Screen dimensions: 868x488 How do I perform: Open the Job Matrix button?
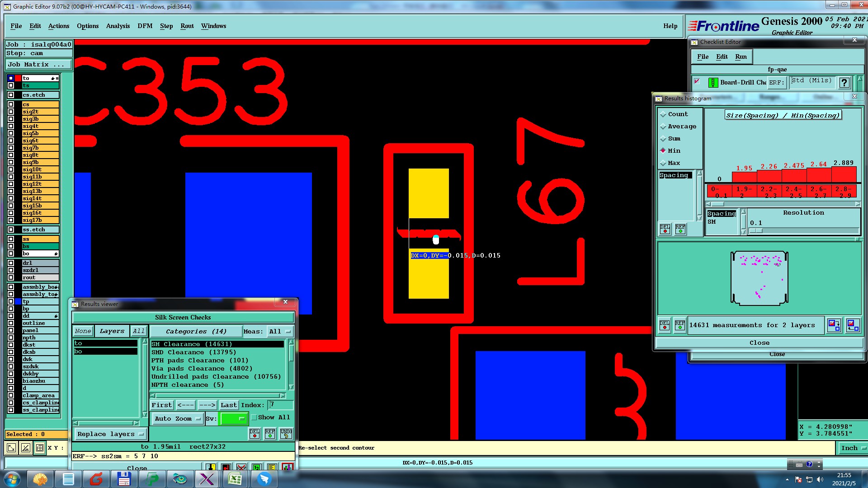pos(38,64)
